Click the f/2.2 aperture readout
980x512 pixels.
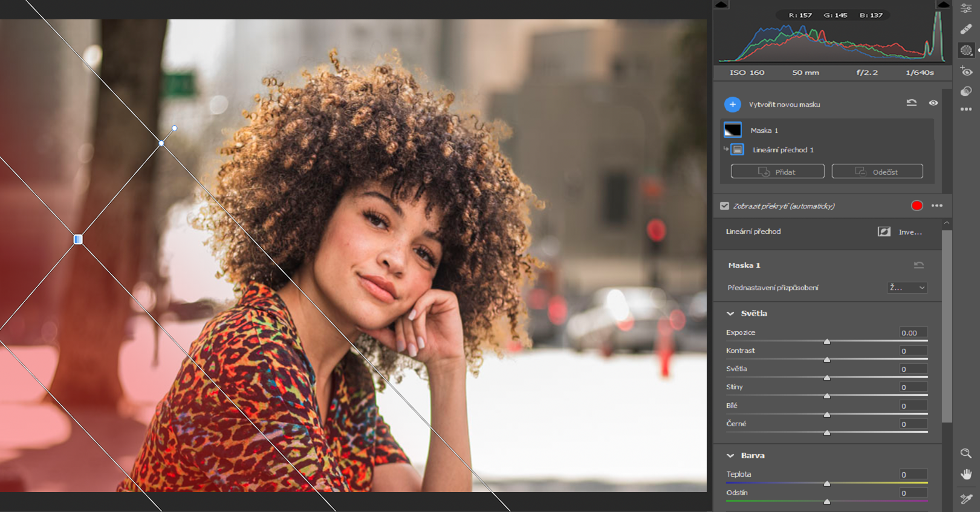(867, 73)
